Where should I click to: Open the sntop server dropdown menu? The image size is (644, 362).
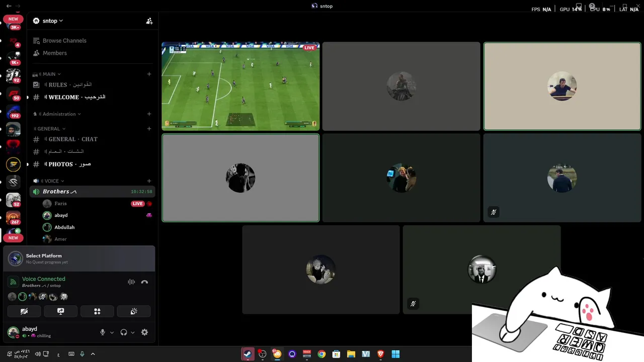pyautogui.click(x=48, y=21)
